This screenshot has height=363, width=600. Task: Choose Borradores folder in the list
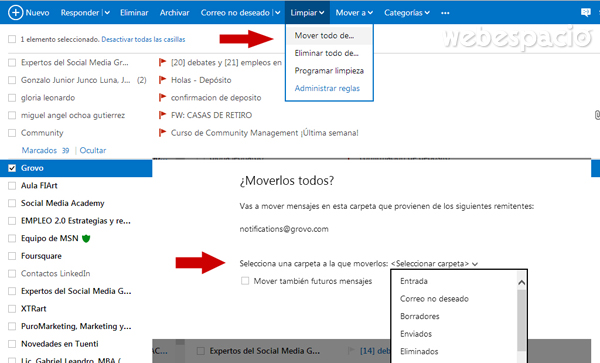419,316
